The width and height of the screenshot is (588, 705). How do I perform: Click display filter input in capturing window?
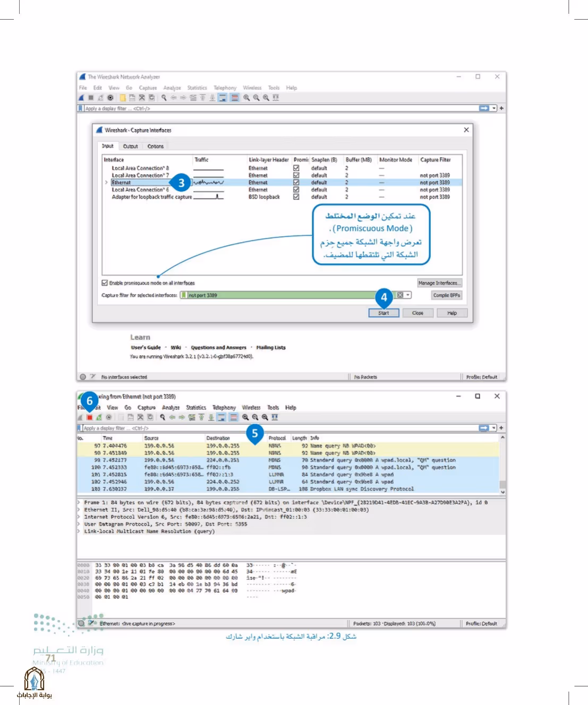click(x=280, y=428)
